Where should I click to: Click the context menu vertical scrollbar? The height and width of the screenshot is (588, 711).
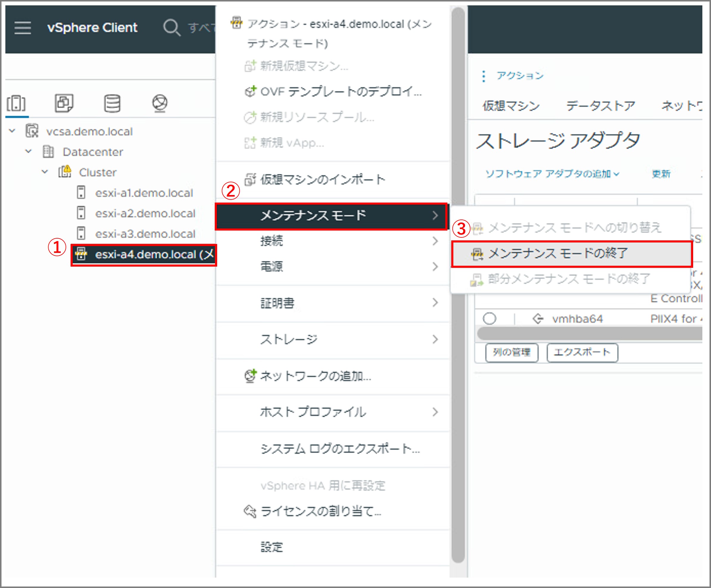click(x=458, y=284)
